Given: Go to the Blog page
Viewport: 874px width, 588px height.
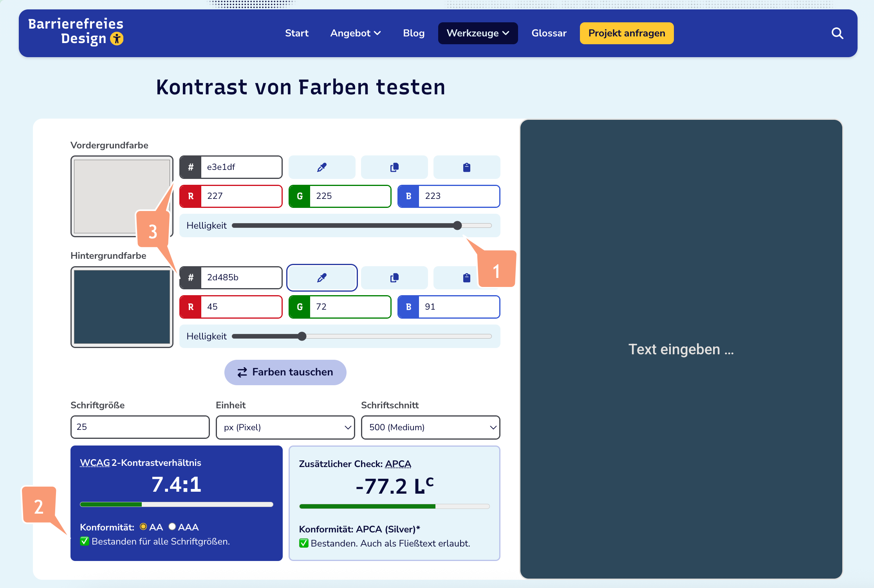Looking at the screenshot, I should point(414,33).
